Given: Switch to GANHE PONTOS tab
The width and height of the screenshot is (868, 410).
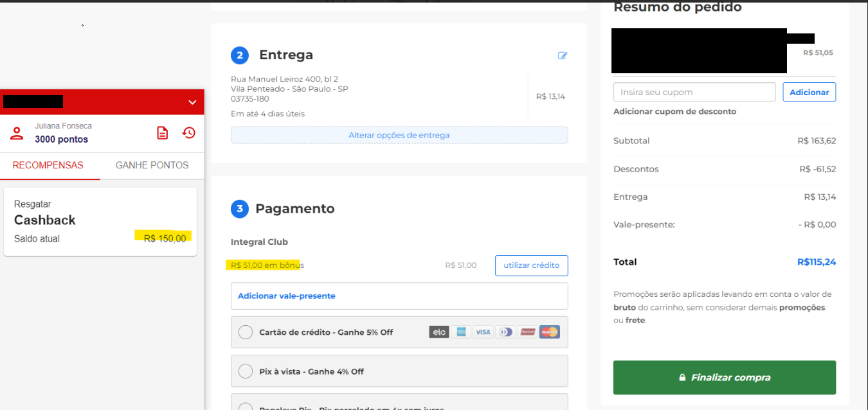Looking at the screenshot, I should (152, 165).
